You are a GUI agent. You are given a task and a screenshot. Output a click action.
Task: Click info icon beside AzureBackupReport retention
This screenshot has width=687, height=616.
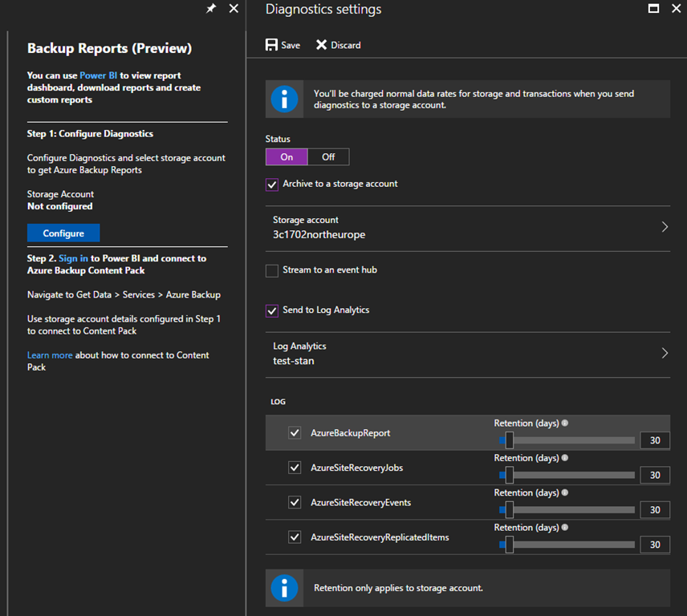pyautogui.click(x=564, y=423)
